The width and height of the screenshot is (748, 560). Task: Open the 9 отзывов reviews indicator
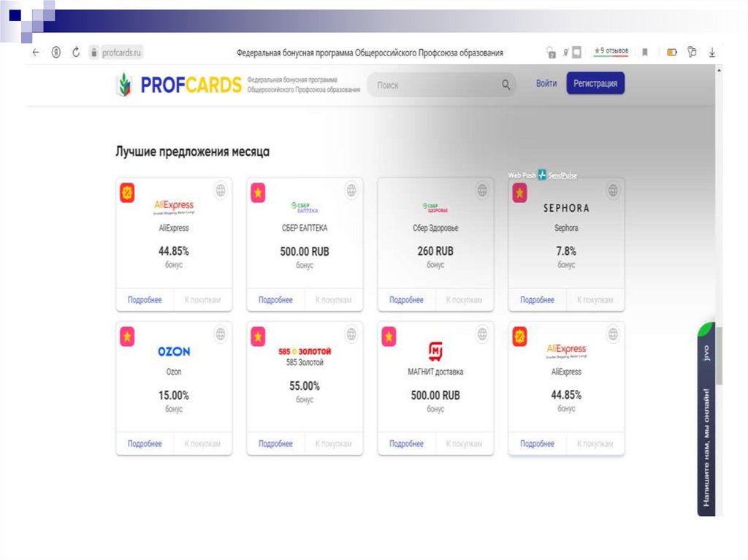[x=611, y=50]
